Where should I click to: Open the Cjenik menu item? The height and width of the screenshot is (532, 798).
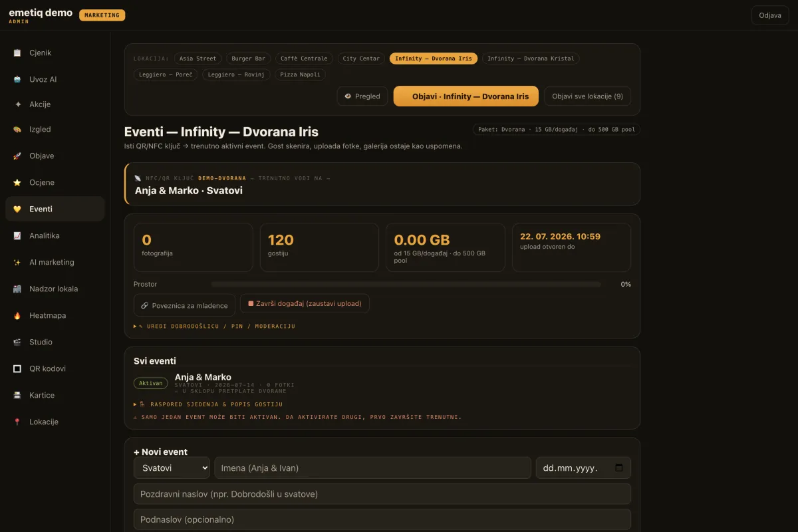pyautogui.click(x=55, y=53)
